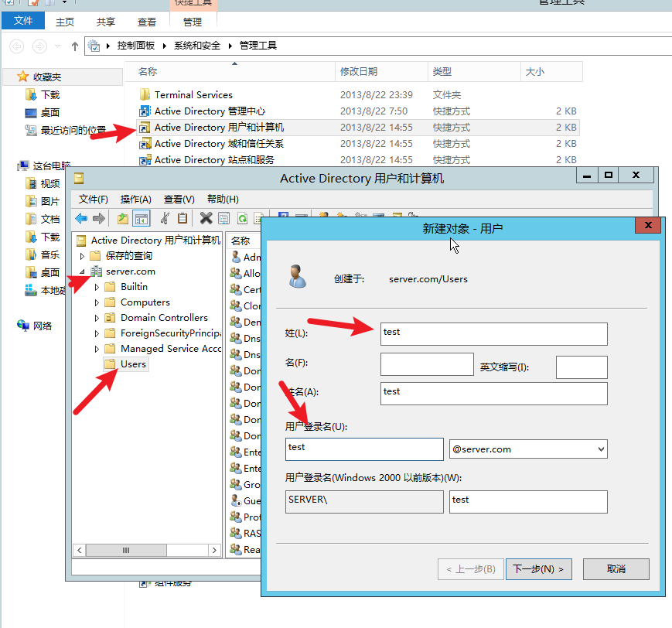The width and height of the screenshot is (672, 628).
Task: Sort by 修改日期 column header
Action: (x=381, y=72)
